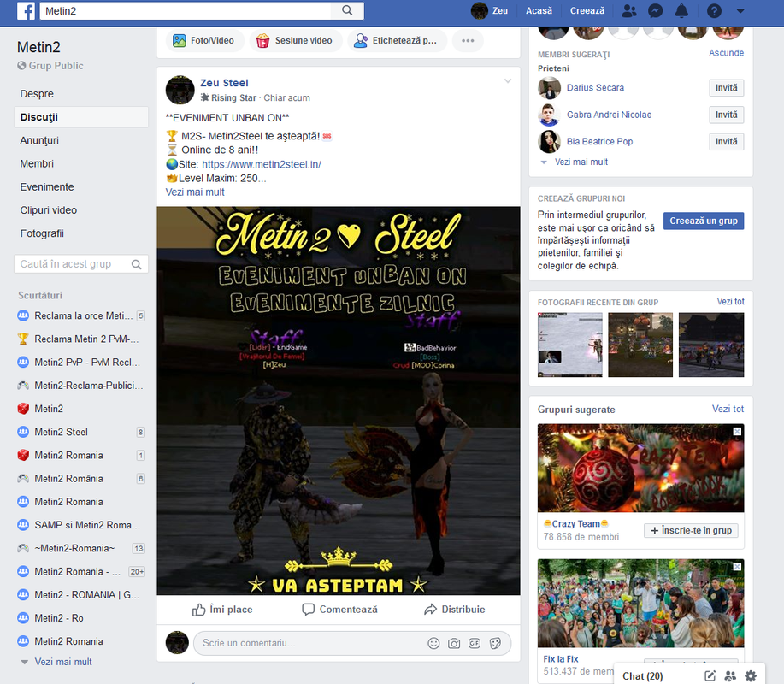Open Chat (20) bar
Viewport: 784px width, 684px height.
coord(642,676)
